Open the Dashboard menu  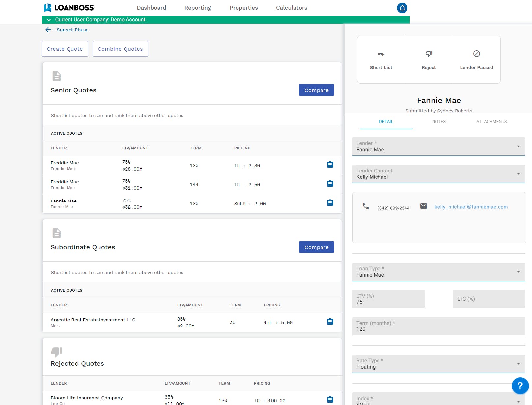click(x=152, y=8)
